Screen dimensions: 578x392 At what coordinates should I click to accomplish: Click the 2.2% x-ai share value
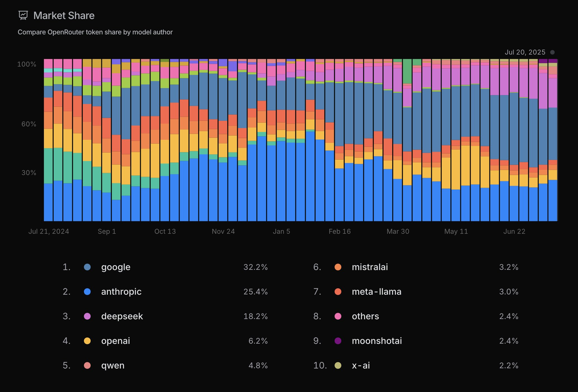pos(509,365)
